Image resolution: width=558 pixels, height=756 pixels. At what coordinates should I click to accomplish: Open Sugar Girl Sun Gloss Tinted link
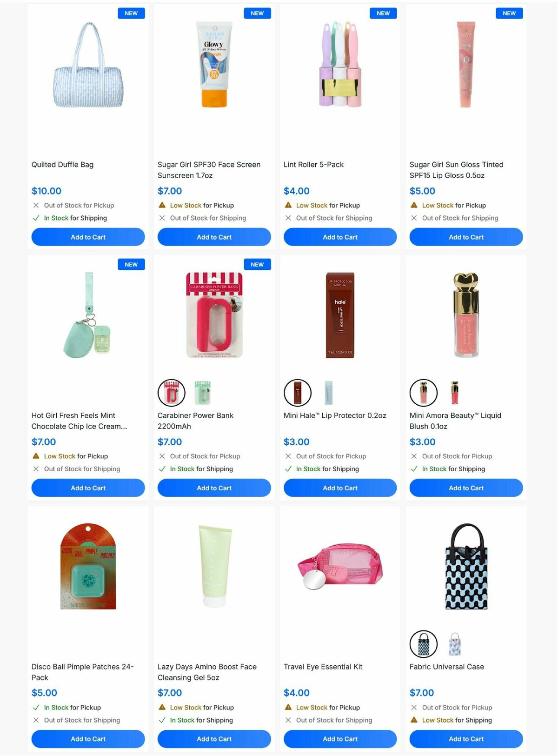(x=457, y=170)
